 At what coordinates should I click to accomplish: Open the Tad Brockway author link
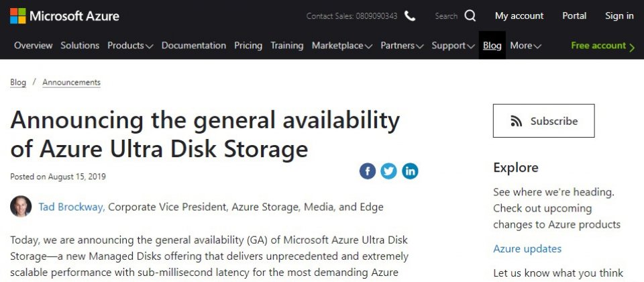71,207
